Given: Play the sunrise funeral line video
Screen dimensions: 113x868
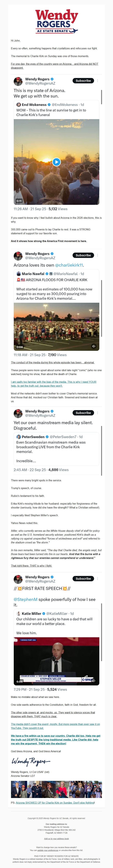Looking at the screenshot, I should tap(56, 162).
